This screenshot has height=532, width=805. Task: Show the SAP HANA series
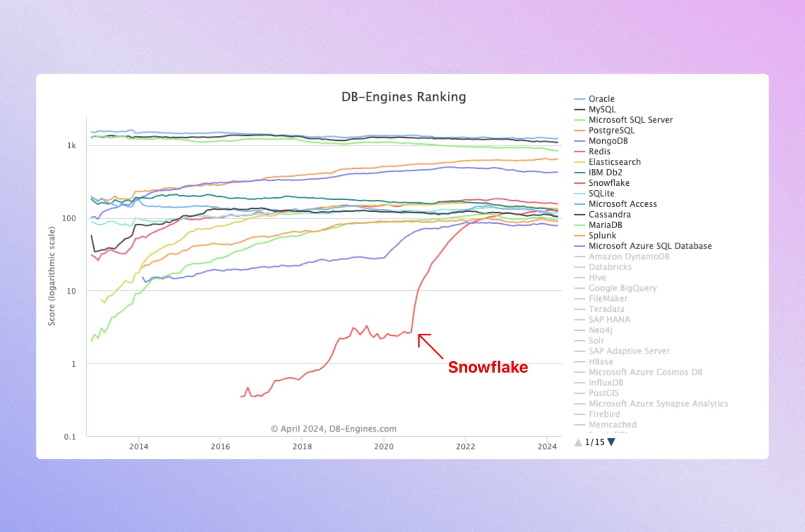coord(602,319)
